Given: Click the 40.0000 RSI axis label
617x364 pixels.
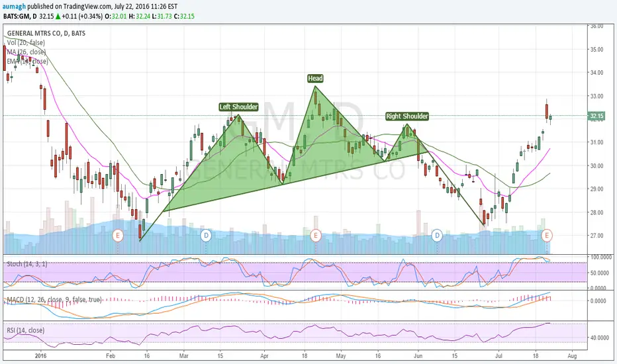Looking at the screenshot, I should pos(600,338).
